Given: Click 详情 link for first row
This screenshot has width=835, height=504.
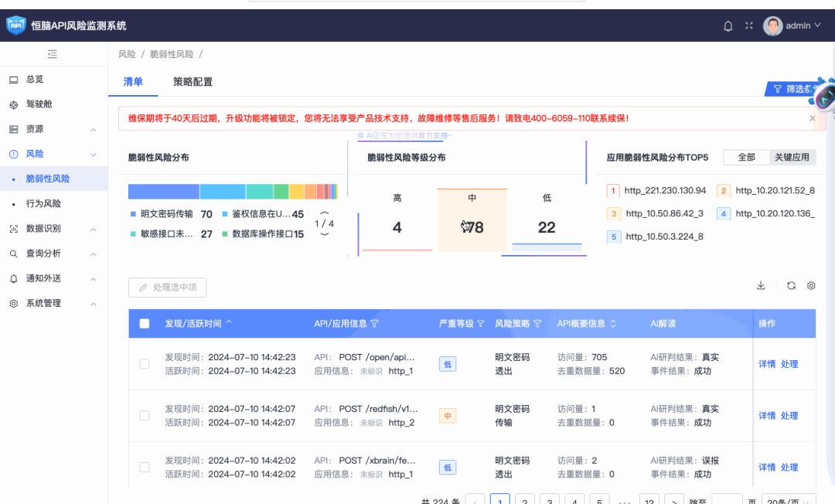Looking at the screenshot, I should tap(766, 364).
